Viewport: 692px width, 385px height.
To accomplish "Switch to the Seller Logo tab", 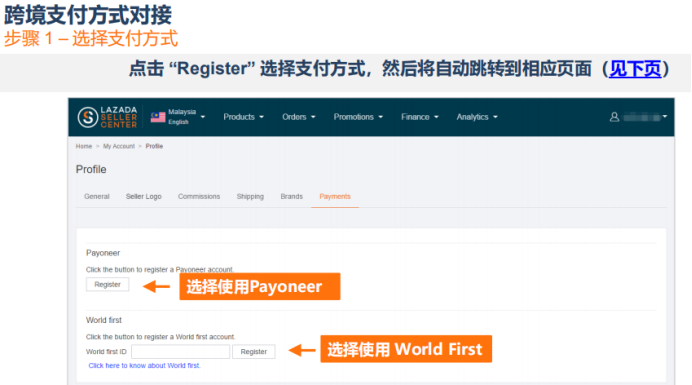I will click(x=143, y=196).
